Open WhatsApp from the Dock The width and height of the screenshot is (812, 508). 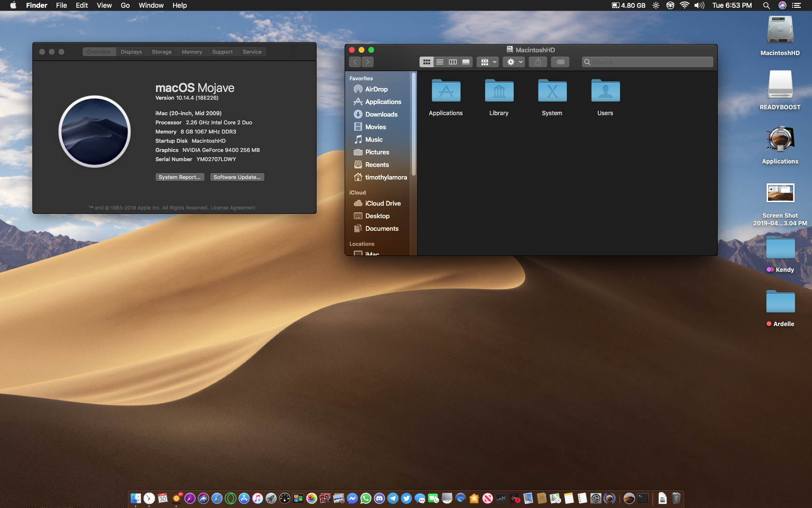pyautogui.click(x=366, y=498)
